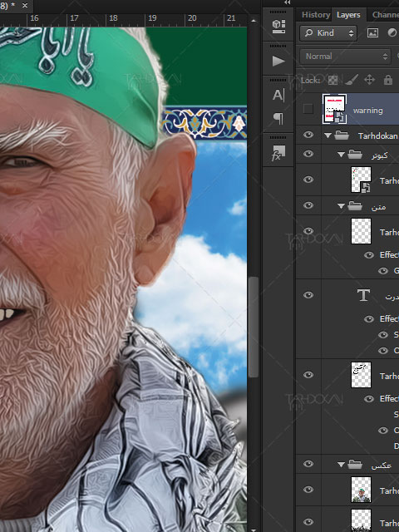The width and height of the screenshot is (399, 532).
Task: Click folder icon of کبوتر group
Action: coord(355,155)
